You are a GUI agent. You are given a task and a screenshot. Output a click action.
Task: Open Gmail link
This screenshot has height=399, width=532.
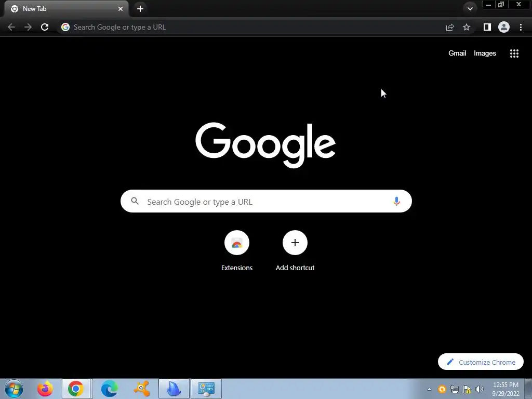click(457, 54)
